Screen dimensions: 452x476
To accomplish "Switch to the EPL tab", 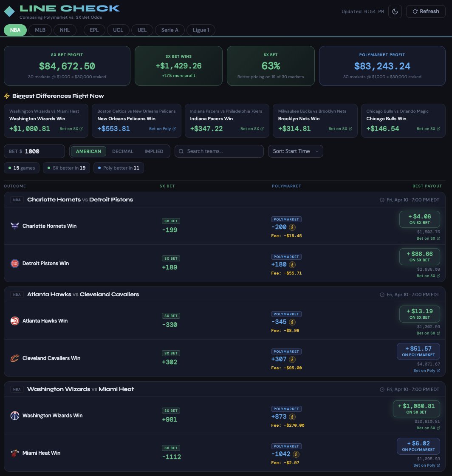I will [x=94, y=30].
